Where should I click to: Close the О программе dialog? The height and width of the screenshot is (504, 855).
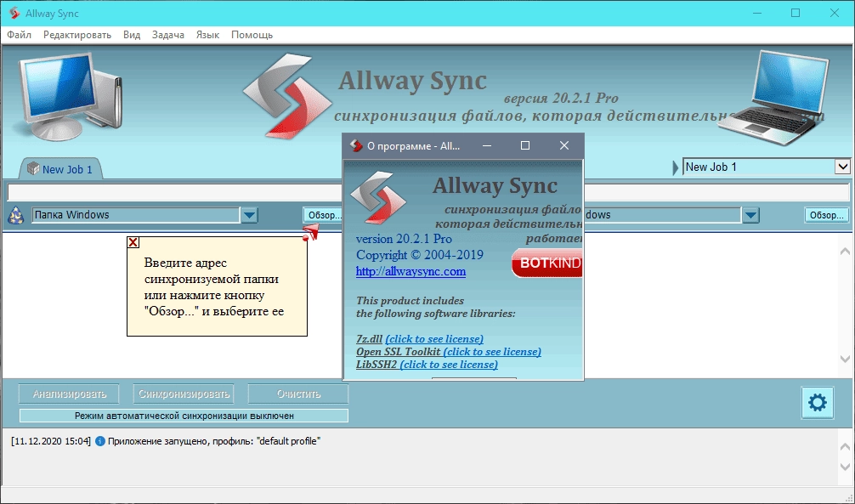point(563,145)
